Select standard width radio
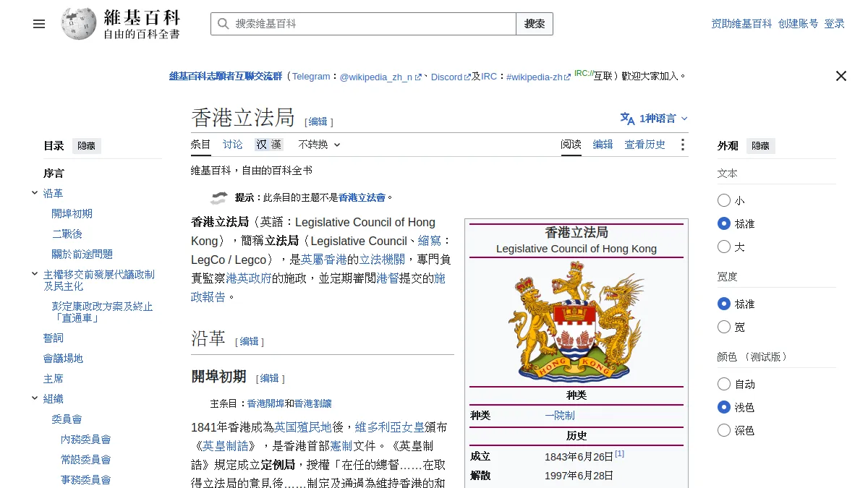The image size is (868, 488). point(724,304)
